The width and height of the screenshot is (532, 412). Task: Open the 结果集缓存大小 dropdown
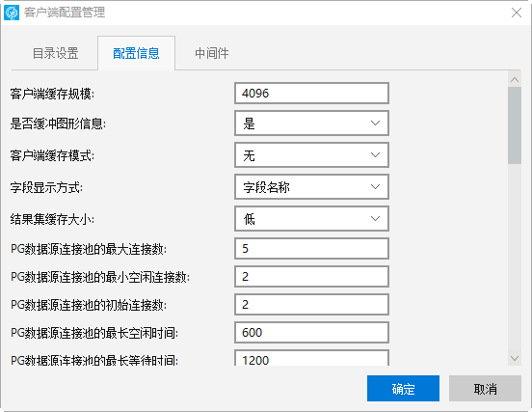click(311, 218)
